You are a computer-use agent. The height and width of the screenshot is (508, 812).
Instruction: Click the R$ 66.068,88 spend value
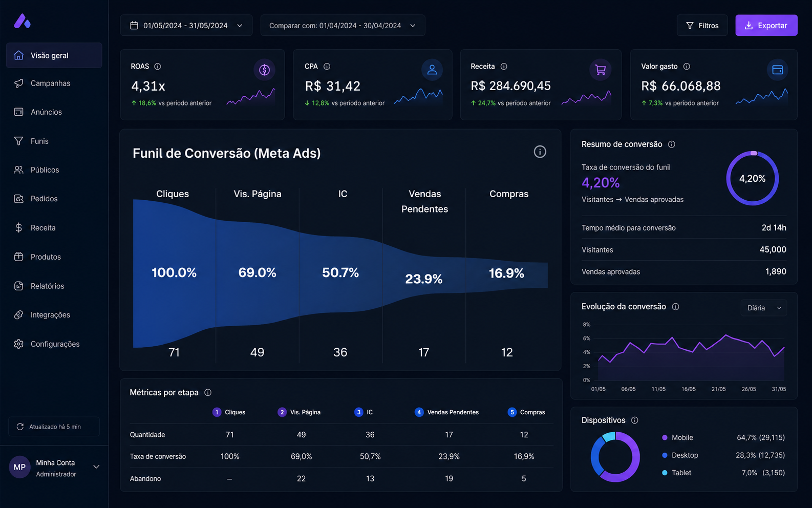point(681,86)
